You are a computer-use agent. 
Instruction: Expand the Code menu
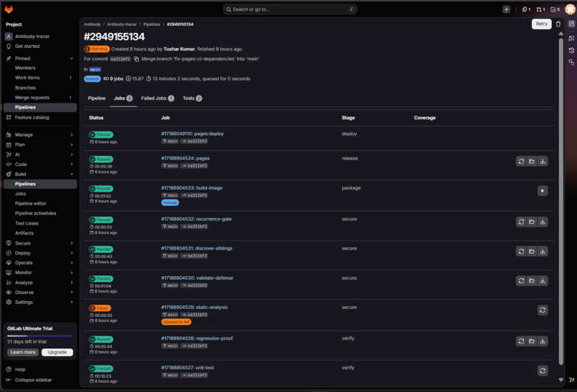40,164
